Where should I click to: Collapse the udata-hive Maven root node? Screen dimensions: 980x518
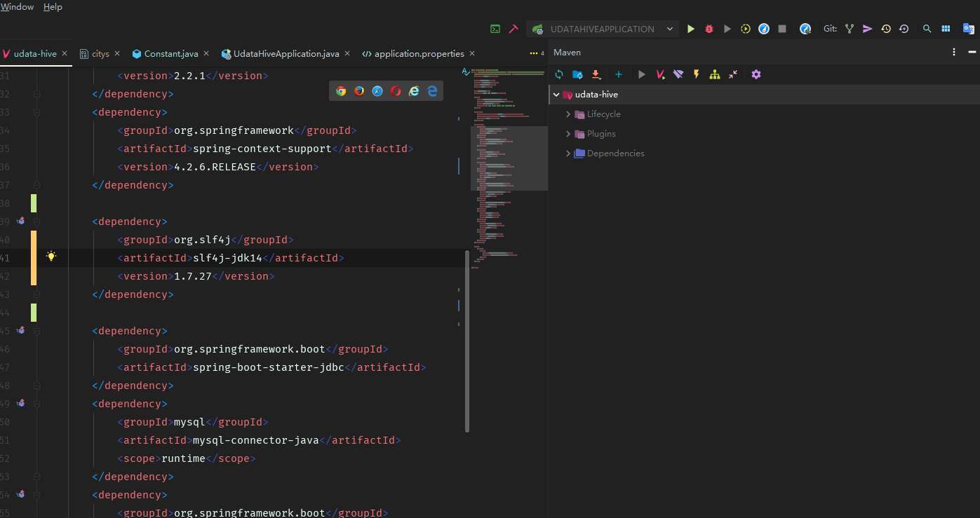click(556, 95)
